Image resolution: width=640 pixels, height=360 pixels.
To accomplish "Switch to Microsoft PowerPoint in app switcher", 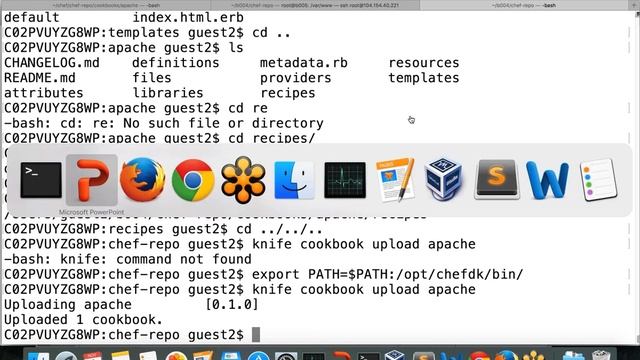I will click(92, 180).
